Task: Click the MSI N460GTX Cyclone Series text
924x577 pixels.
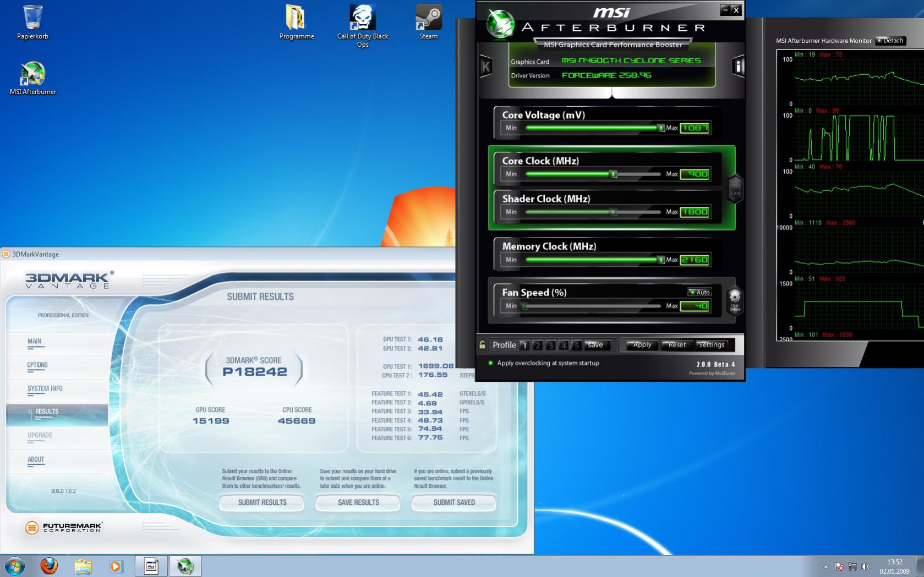Action: click(631, 61)
